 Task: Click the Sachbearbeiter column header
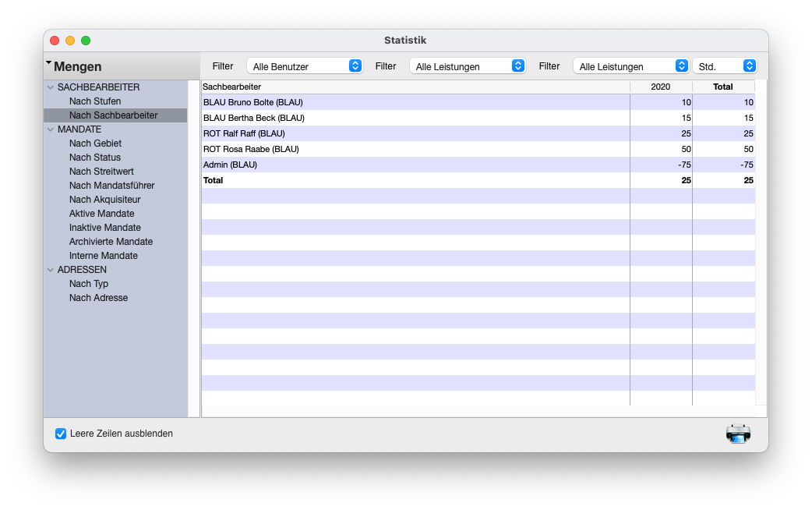[x=415, y=87]
